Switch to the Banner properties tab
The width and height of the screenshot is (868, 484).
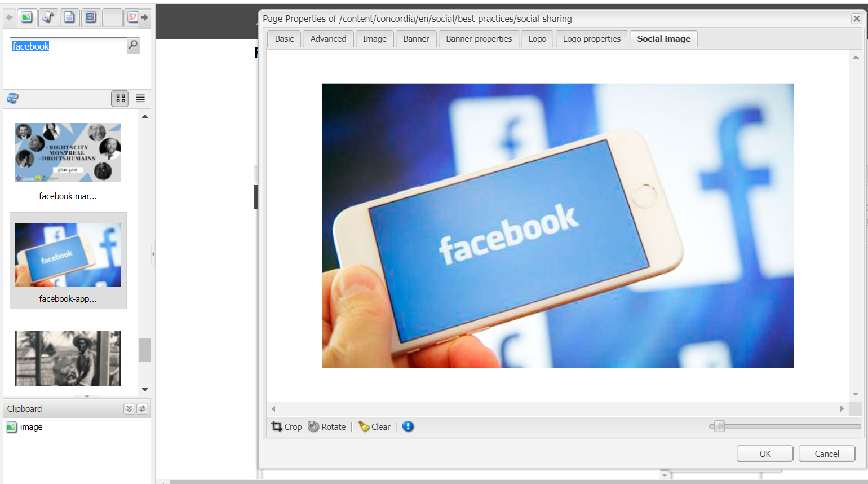click(x=479, y=39)
